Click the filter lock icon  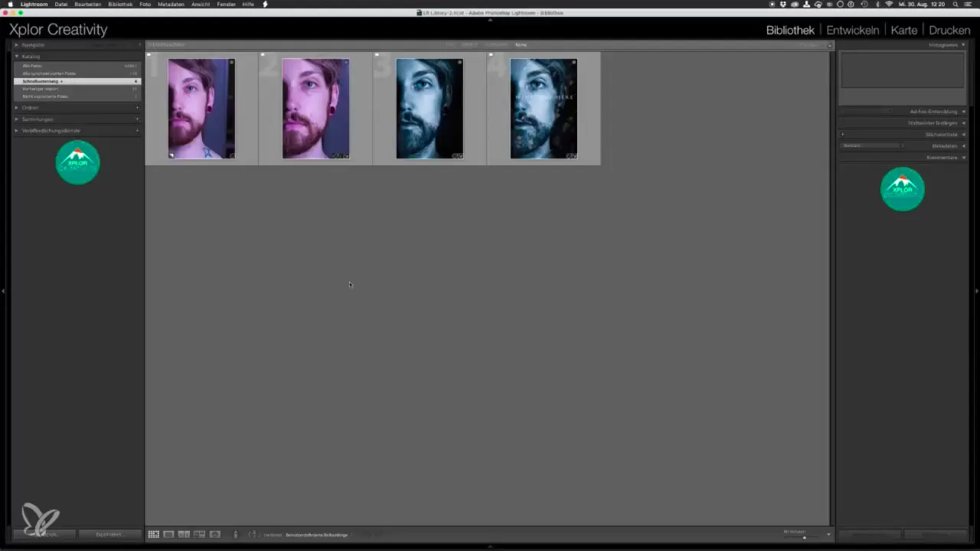click(x=829, y=45)
